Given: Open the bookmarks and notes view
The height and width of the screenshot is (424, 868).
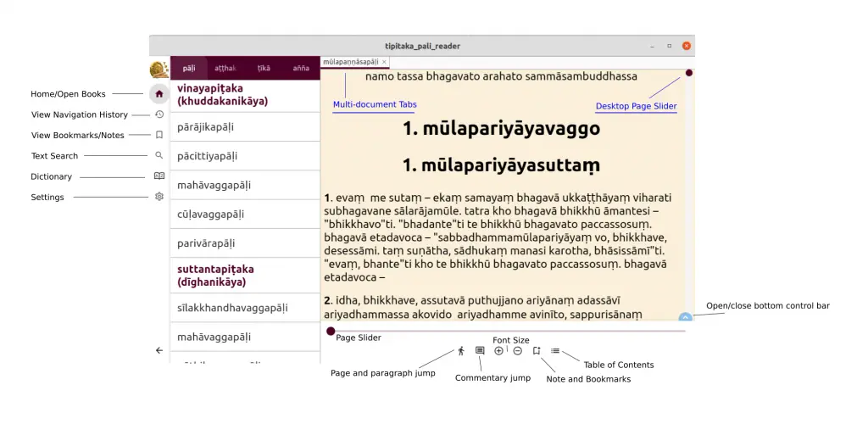Looking at the screenshot, I should [159, 135].
